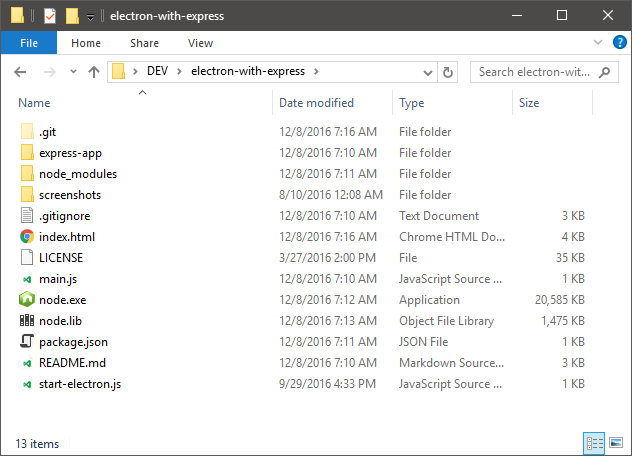Click the Chrome HTML Do... type cell
The height and width of the screenshot is (456, 632).
pos(452,237)
